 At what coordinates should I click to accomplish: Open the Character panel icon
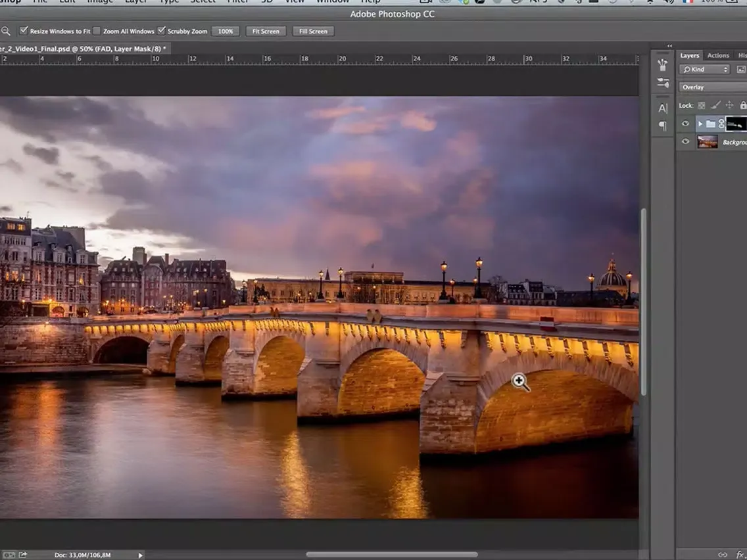663,108
